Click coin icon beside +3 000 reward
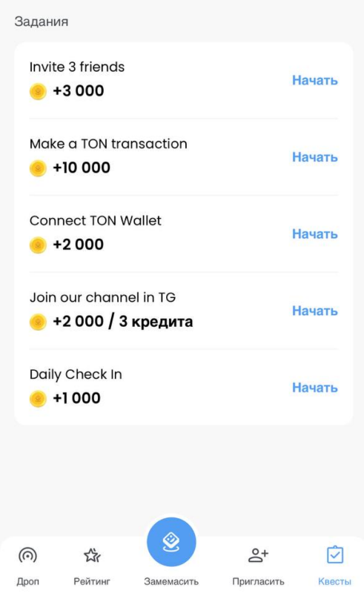364x596 pixels. [x=38, y=91]
